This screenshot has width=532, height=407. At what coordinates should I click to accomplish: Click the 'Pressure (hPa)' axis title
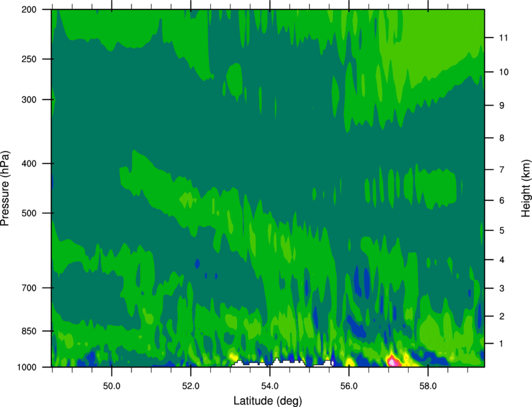(5, 188)
